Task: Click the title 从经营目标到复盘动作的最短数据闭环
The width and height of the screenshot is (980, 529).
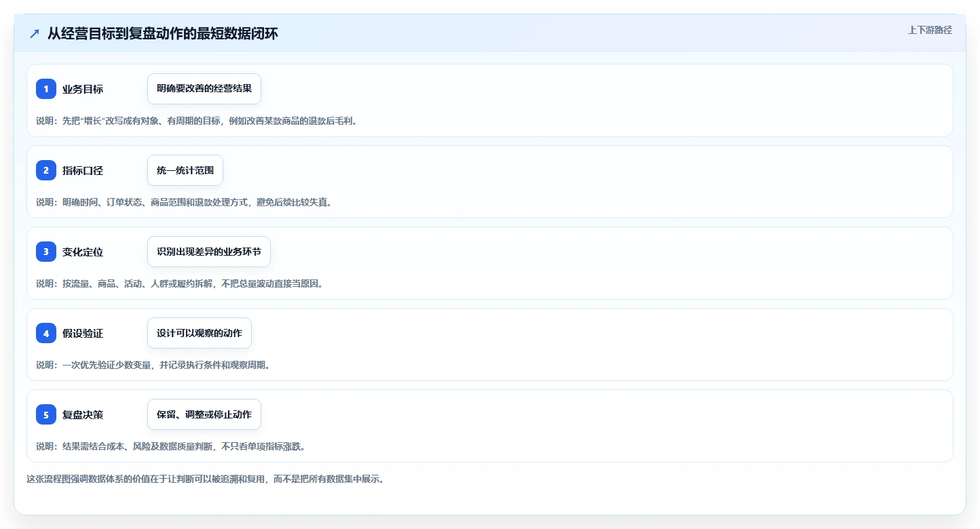Action: coord(162,33)
